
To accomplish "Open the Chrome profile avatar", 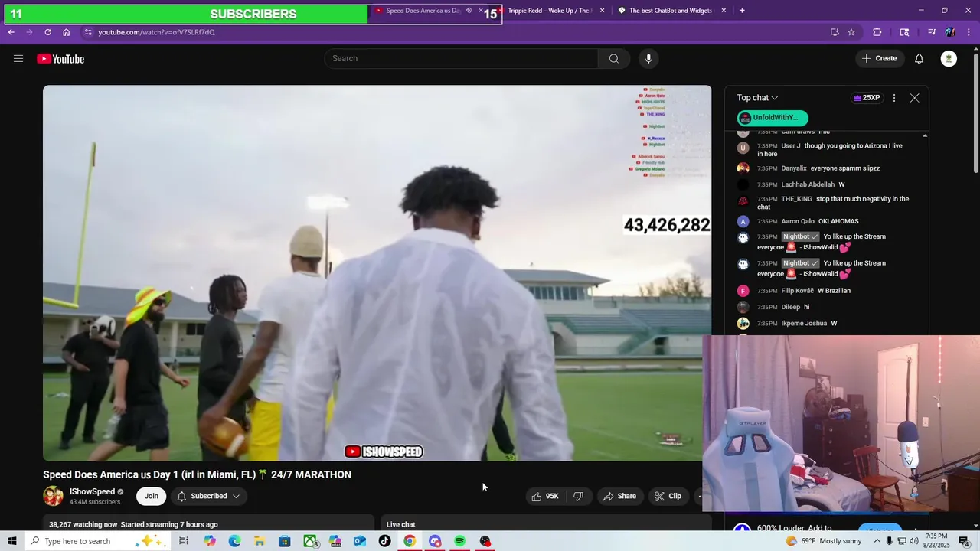I will point(950,32).
